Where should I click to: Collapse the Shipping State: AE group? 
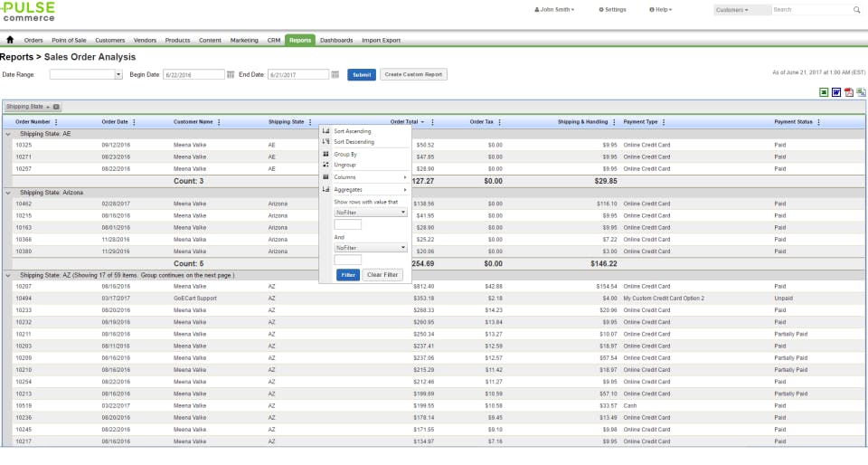tap(8, 134)
